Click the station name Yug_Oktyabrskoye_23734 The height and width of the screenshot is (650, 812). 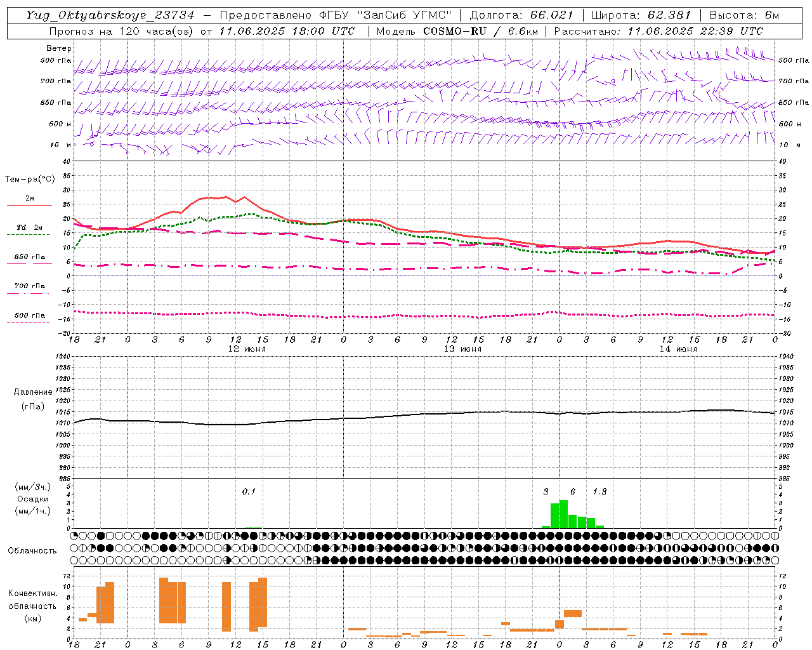pyautogui.click(x=110, y=15)
